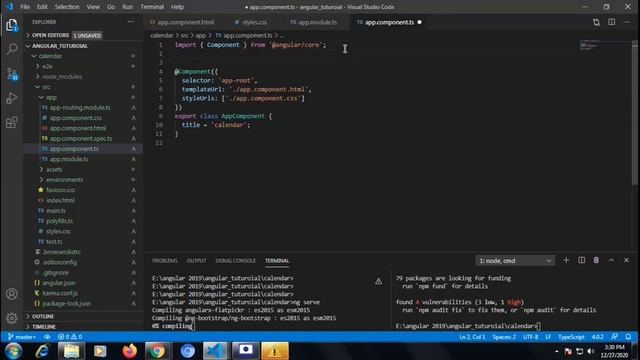Change indentation via Spaces: 2
640x360 pixels.
[x=504, y=337]
